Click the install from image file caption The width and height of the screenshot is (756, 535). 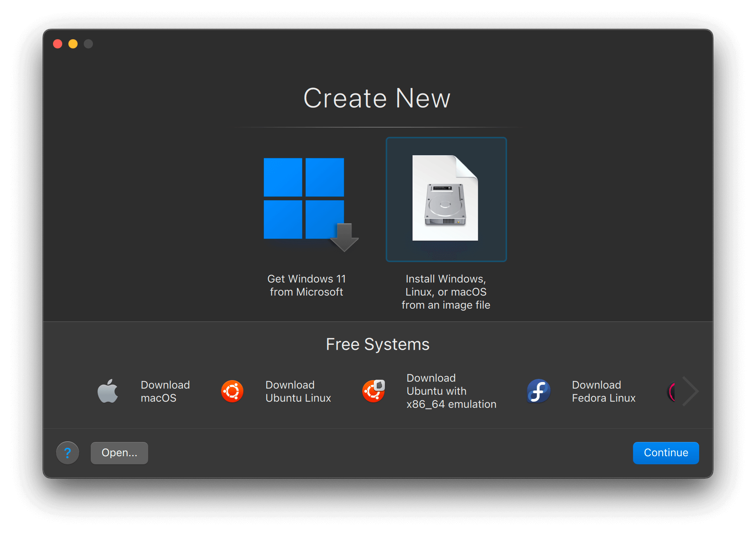coord(446,292)
